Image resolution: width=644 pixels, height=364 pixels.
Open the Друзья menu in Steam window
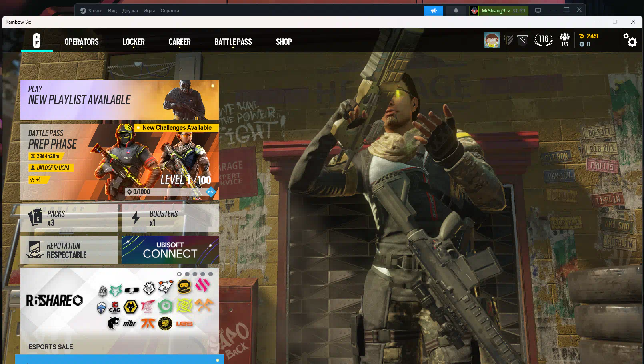[x=130, y=11]
